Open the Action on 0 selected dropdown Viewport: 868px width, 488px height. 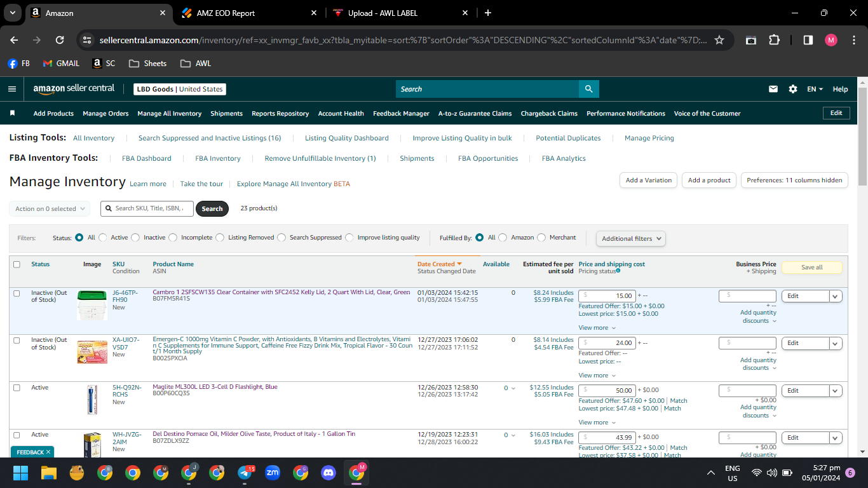(x=50, y=208)
